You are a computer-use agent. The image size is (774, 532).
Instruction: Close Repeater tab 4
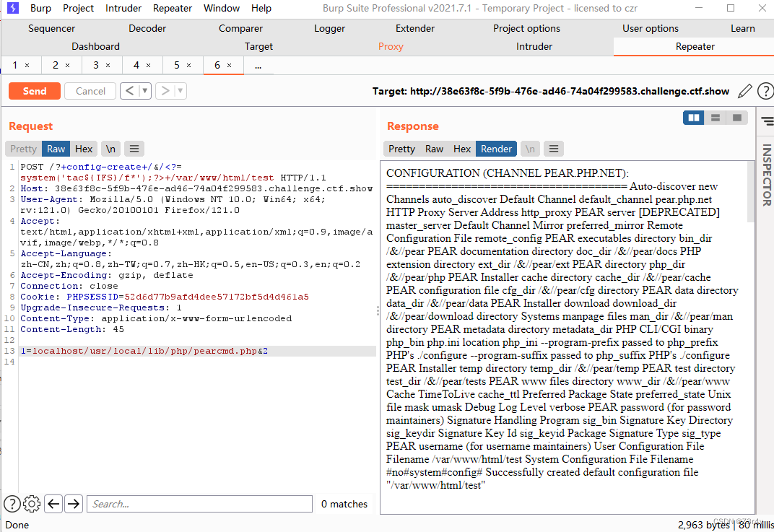point(149,65)
